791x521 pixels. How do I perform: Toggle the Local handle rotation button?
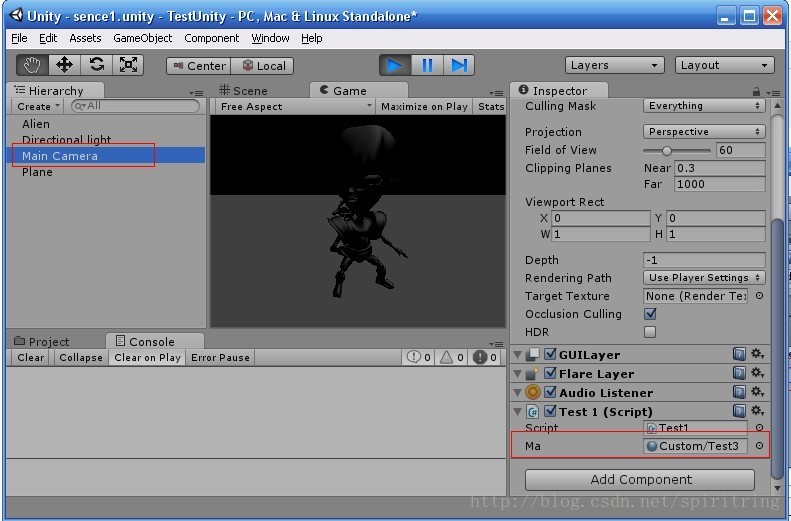[x=262, y=66]
